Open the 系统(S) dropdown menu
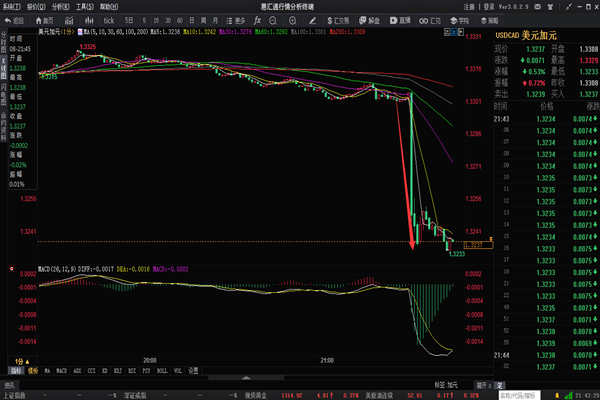600x400 pixels. (x=12, y=6)
